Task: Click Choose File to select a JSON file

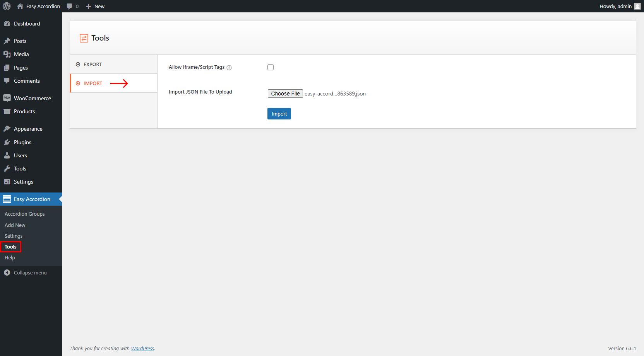Action: (x=285, y=93)
